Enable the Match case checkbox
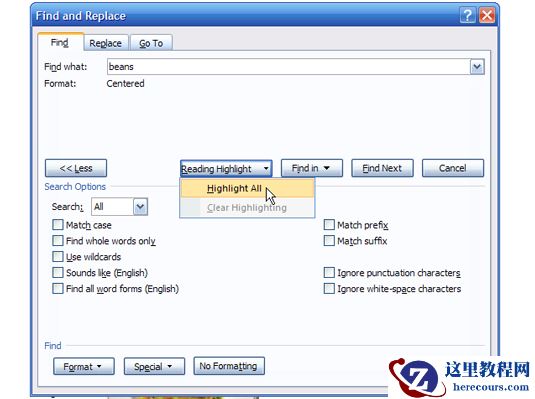The image size is (535, 399). tap(58, 225)
